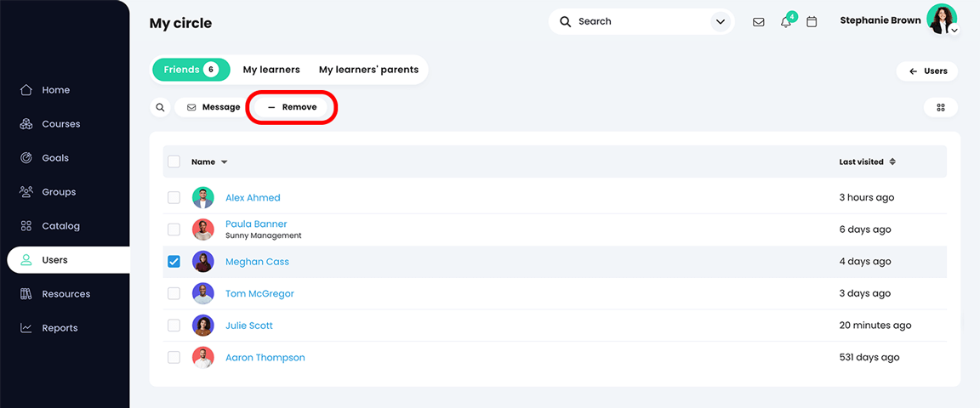The width and height of the screenshot is (980, 408).
Task: Expand the search options dropdown arrow
Action: [x=721, y=22]
